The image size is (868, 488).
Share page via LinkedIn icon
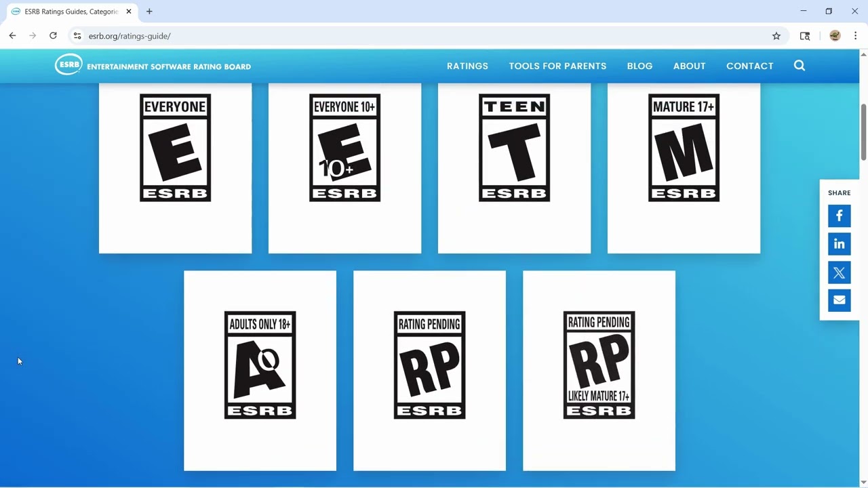pos(839,244)
